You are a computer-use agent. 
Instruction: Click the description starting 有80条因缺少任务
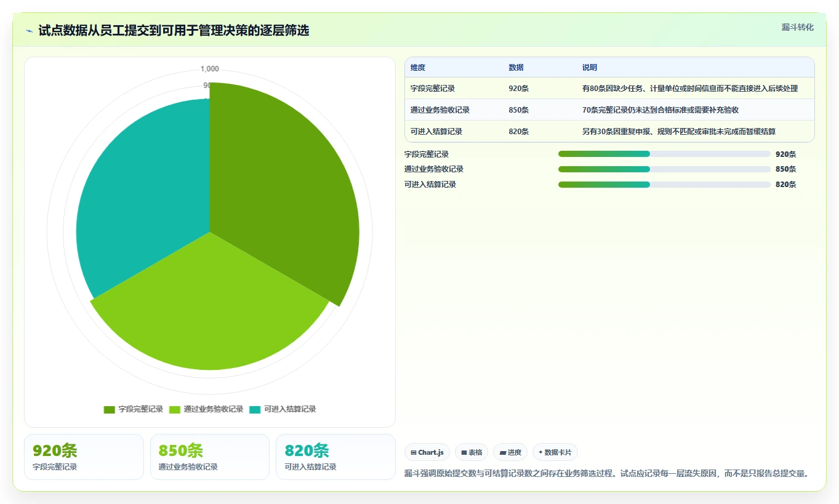690,89
